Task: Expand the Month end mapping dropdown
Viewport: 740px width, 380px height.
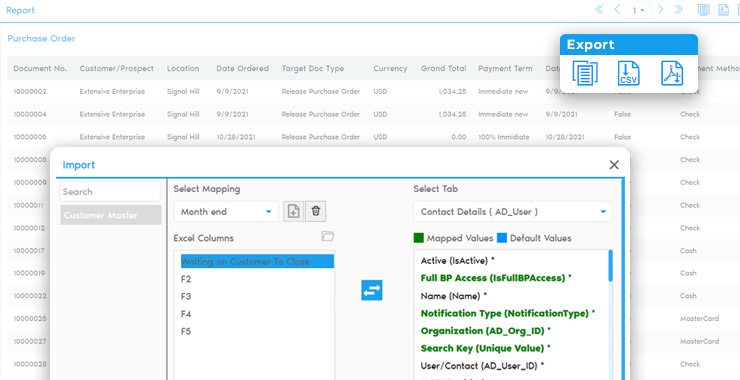Action: pos(226,212)
